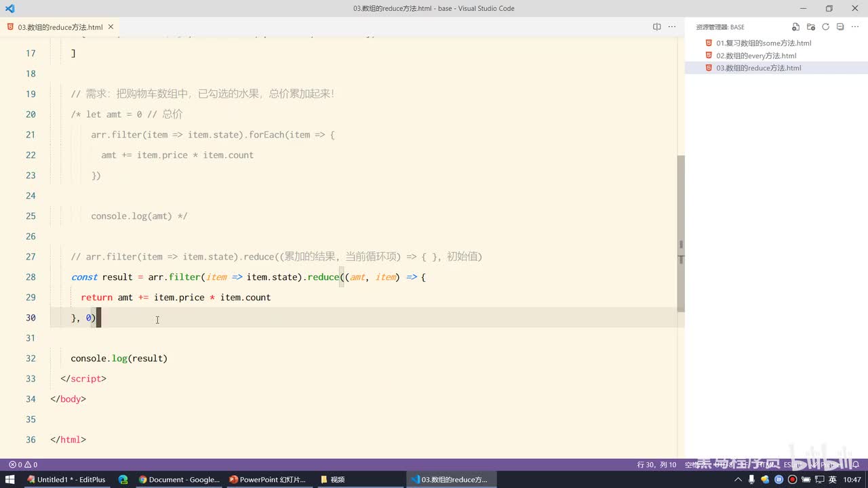The width and height of the screenshot is (868, 488).
Task: Collapse all folders in the Explorer
Action: click(x=840, y=27)
